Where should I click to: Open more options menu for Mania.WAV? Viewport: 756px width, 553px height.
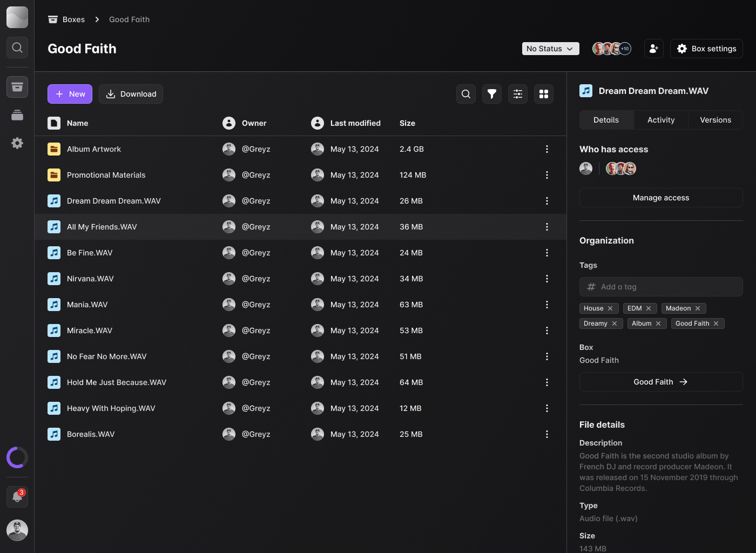coord(546,305)
